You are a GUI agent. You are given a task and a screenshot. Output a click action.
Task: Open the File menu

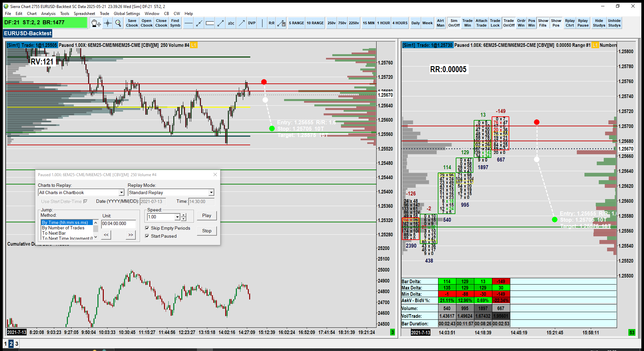[x=8, y=14]
